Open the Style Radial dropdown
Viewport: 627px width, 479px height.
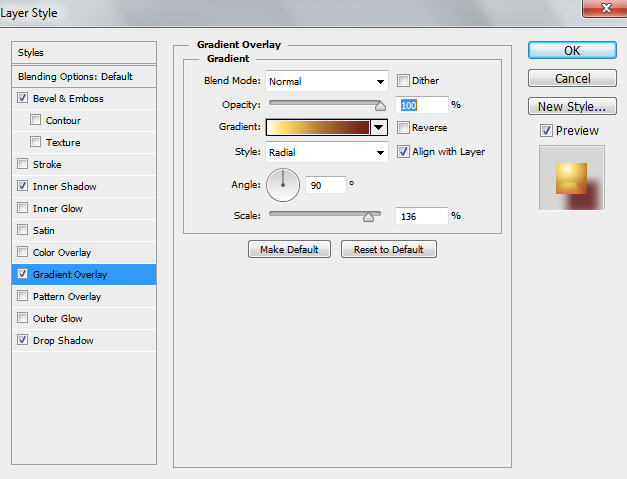[327, 152]
